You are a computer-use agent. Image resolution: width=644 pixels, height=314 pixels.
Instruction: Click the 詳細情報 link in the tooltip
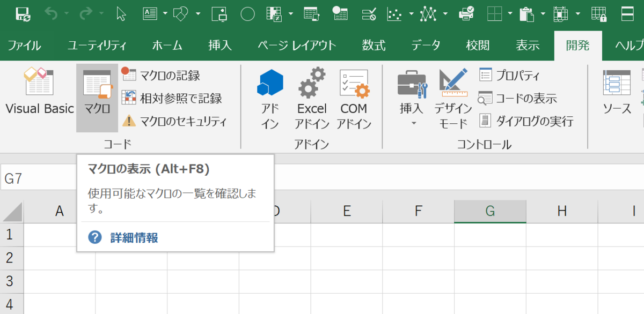coord(134,238)
